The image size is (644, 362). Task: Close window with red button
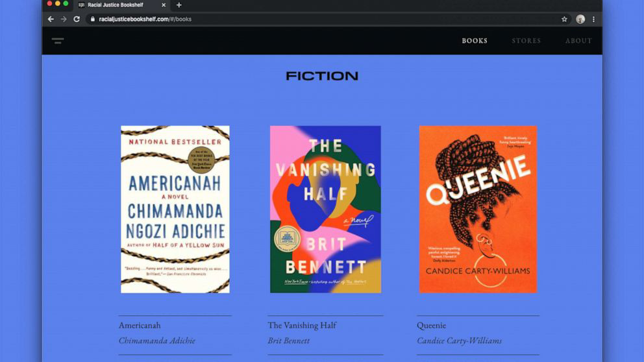(50, 3)
